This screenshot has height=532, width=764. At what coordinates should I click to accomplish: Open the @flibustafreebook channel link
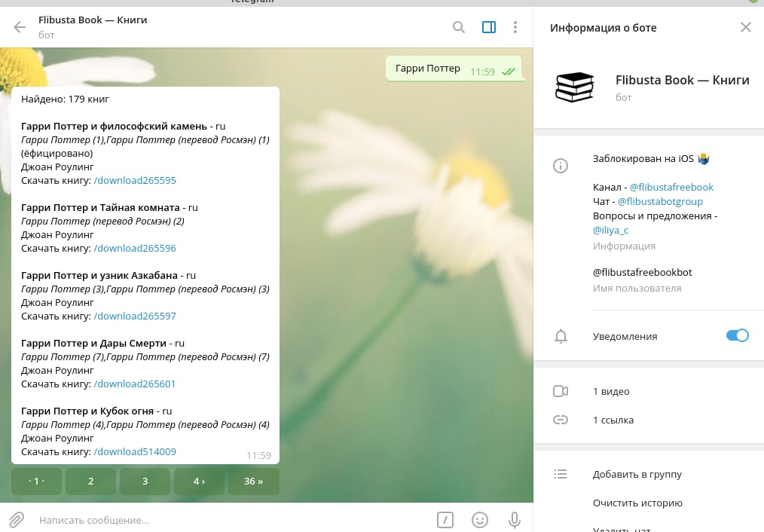[x=671, y=187]
